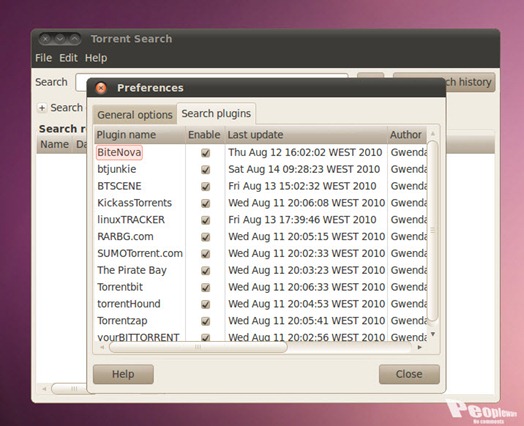Select torrentHound plugin name
The image size is (524, 426).
point(129,304)
